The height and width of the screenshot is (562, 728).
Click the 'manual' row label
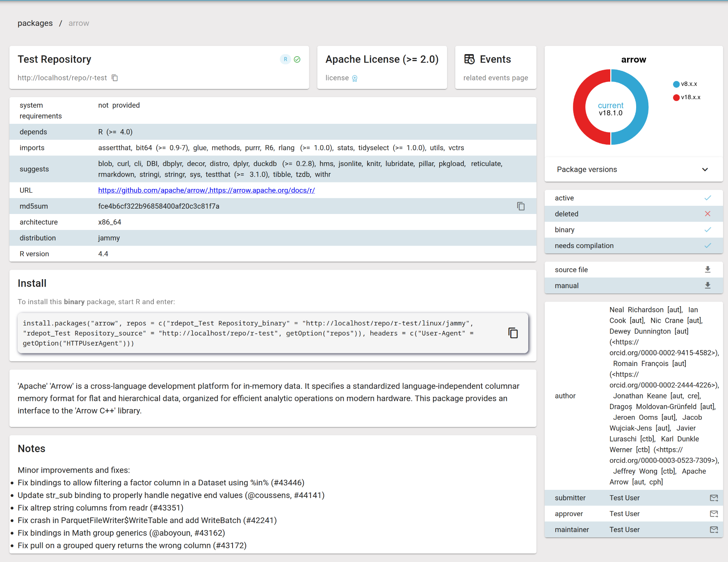pos(566,286)
